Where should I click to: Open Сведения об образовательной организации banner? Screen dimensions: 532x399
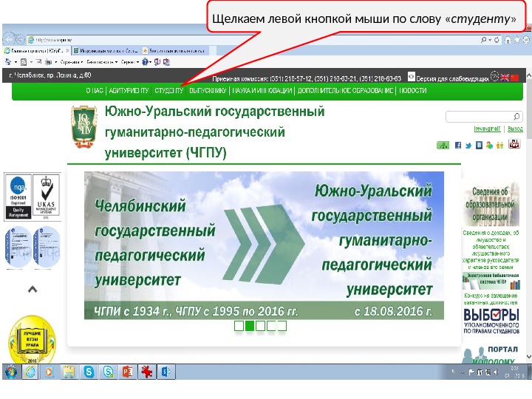[491, 205]
